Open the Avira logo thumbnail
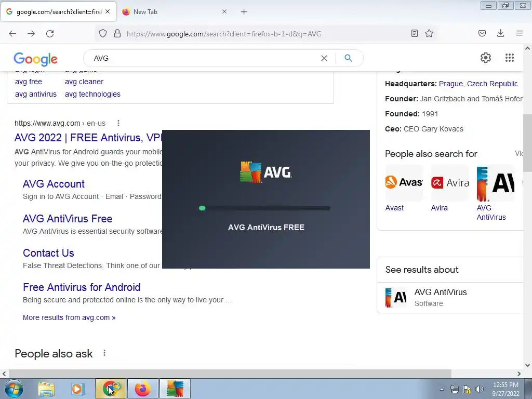This screenshot has width=532, height=399. (x=450, y=182)
